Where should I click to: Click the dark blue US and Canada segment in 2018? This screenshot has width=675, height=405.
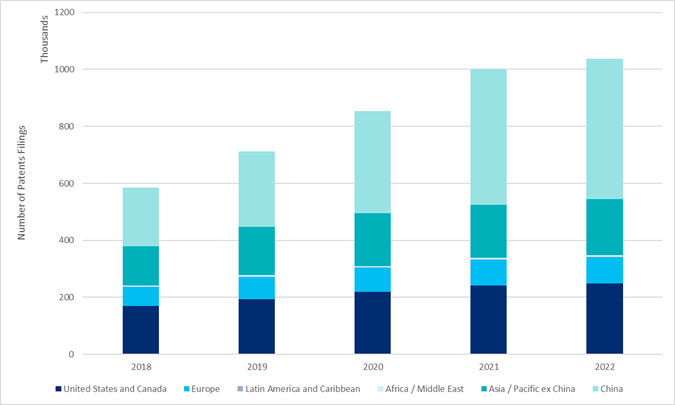(140, 329)
